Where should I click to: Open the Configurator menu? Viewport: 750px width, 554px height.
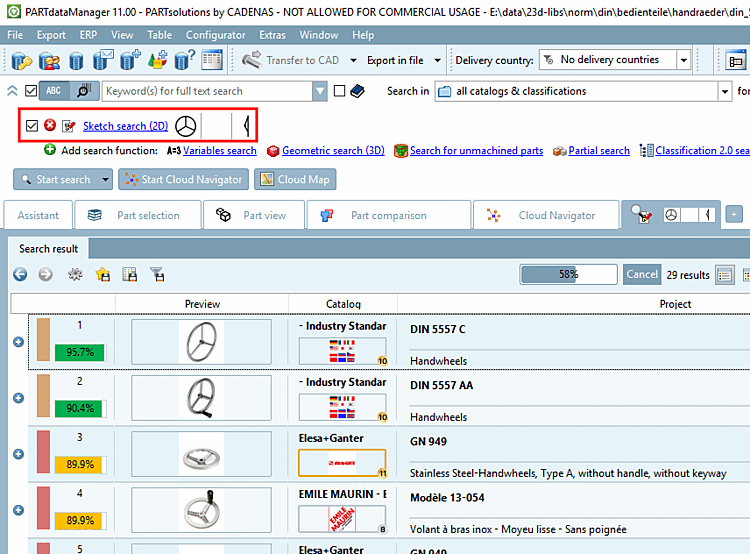[x=216, y=35]
